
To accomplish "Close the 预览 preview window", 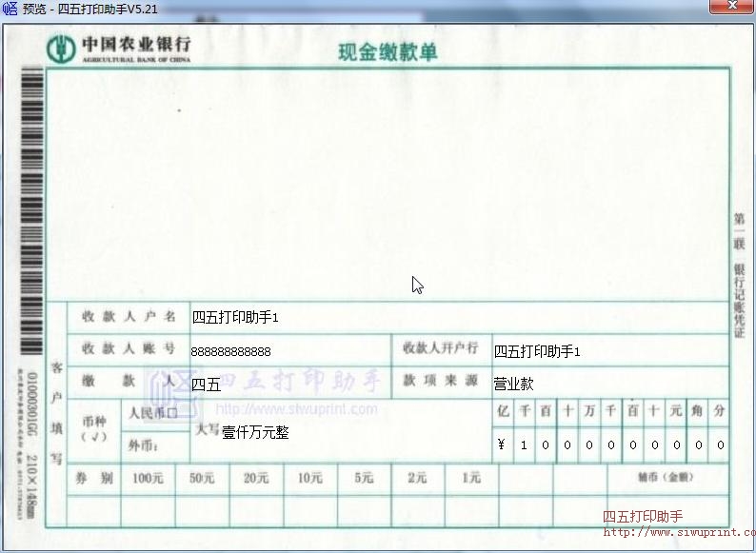I will tap(732, 7).
